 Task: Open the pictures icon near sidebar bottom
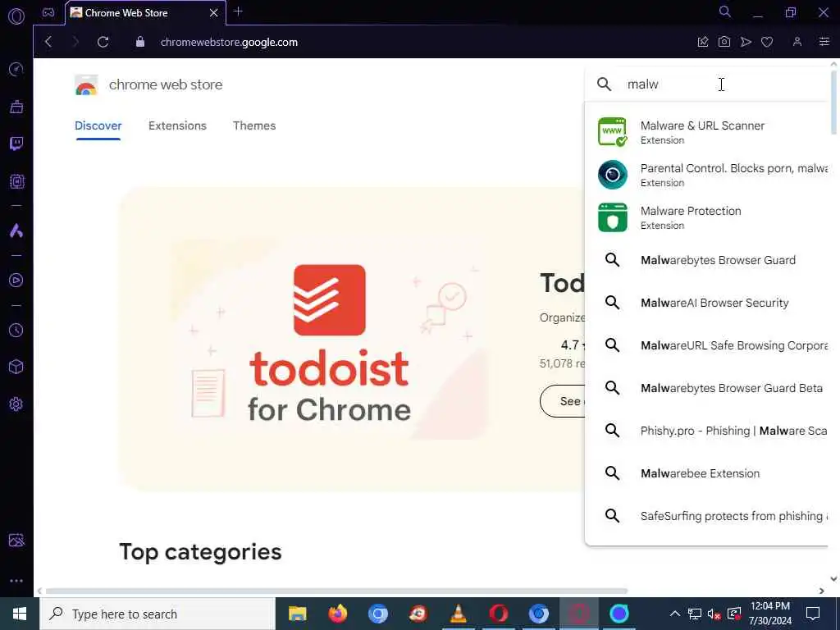pyautogui.click(x=16, y=540)
